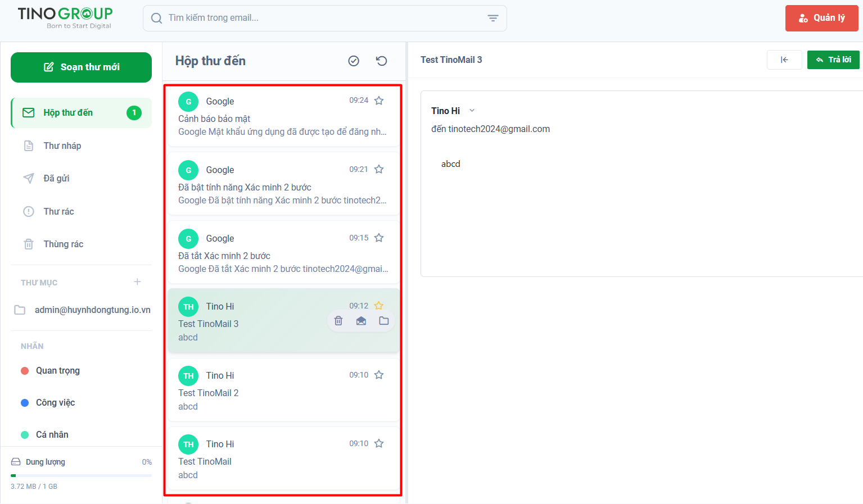Click the Thư nháp document icon
This screenshot has width=863, height=504.
[x=29, y=146]
